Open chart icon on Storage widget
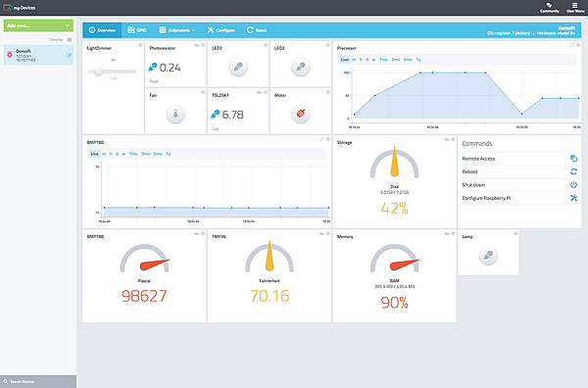This screenshot has height=388, width=588. (447, 139)
